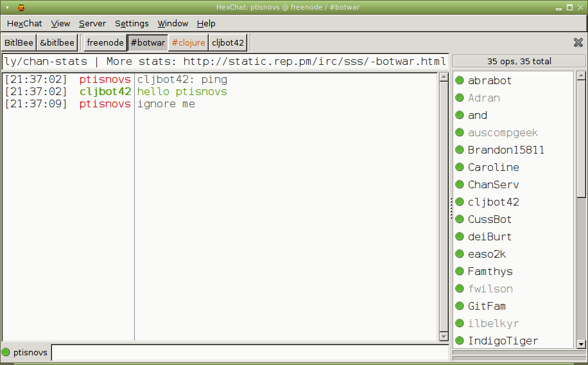This screenshot has width=588, height=365.
Task: Click green op icon next to CussBot
Action: click(460, 219)
